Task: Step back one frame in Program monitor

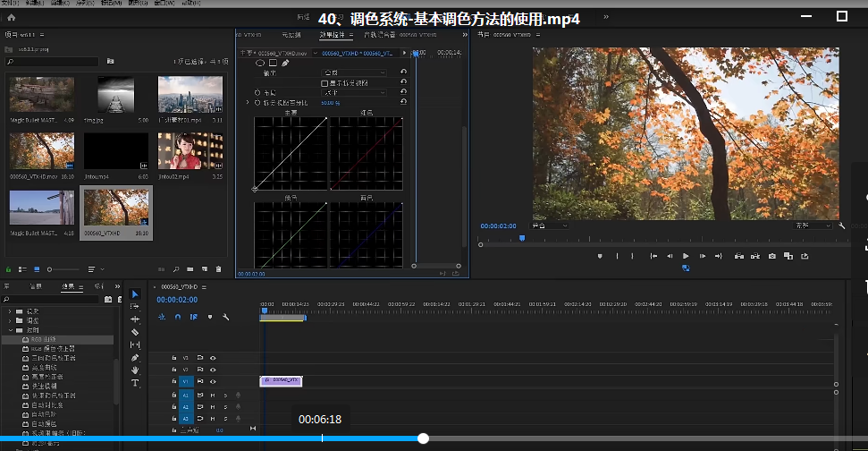Action: [670, 256]
